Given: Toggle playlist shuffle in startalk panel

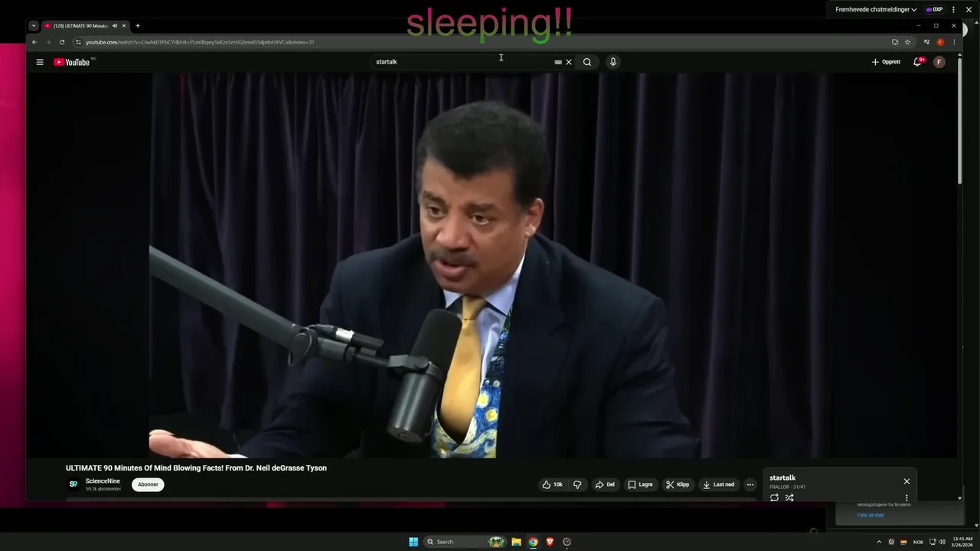Looking at the screenshot, I should (789, 497).
